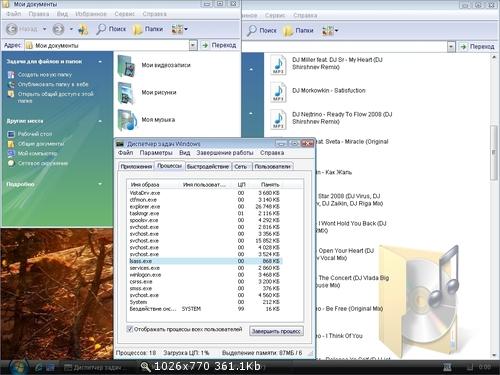The width and height of the screenshot is (500, 375).
Task: Click Создать новую папку task icon
Action: pyautogui.click(x=11, y=75)
